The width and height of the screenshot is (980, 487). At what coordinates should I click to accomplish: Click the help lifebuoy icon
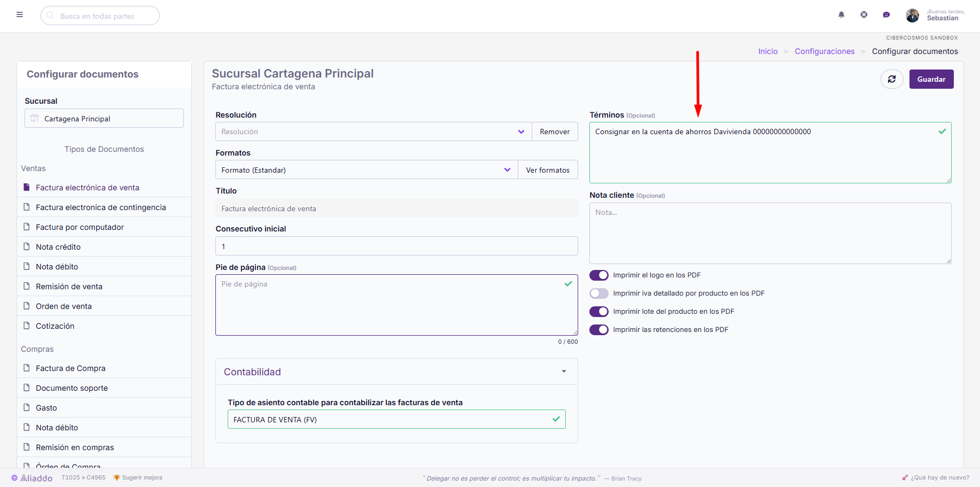tap(864, 15)
